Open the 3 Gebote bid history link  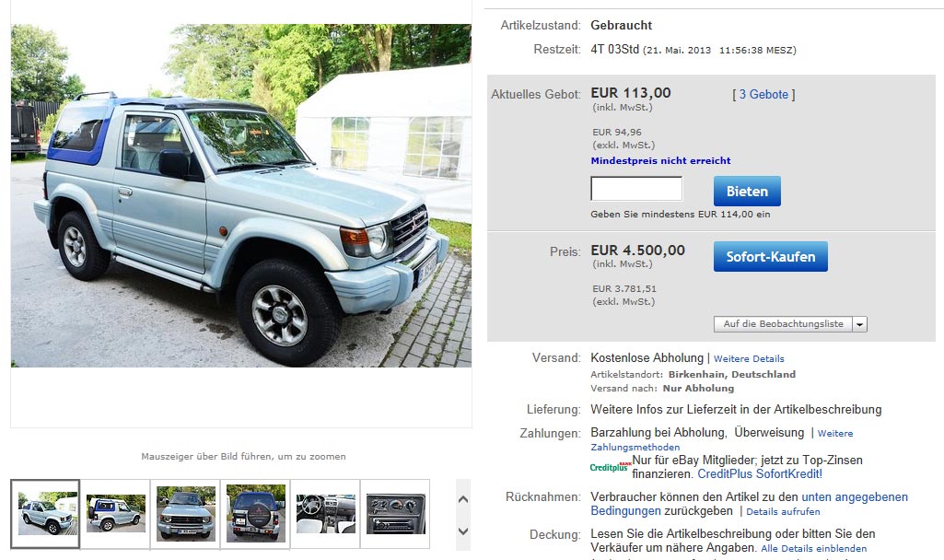pos(763,95)
